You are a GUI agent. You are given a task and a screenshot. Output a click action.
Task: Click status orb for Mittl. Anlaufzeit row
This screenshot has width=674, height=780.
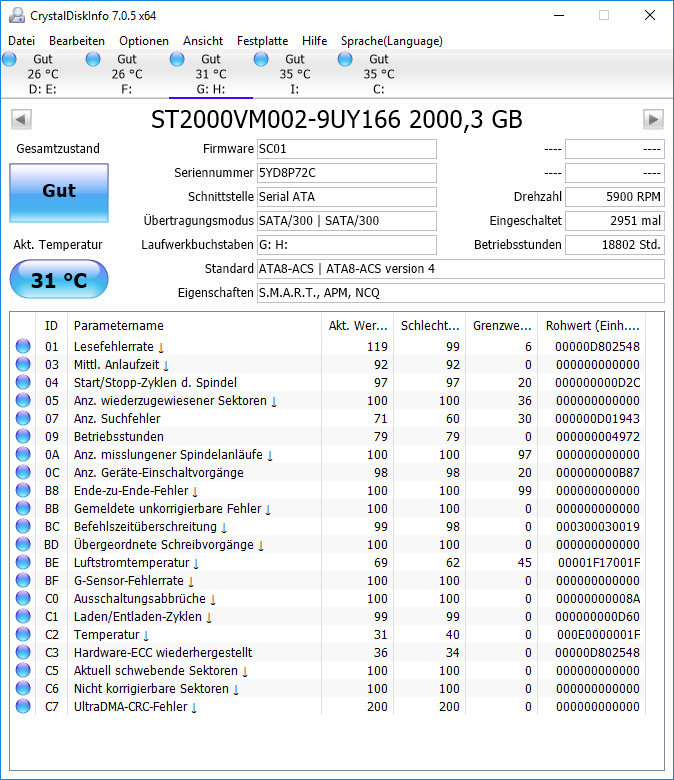(x=23, y=364)
